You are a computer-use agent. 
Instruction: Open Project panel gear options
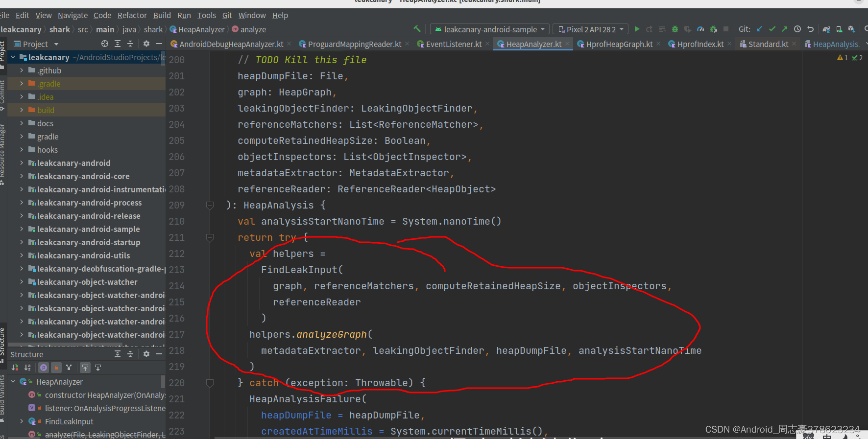(146, 44)
